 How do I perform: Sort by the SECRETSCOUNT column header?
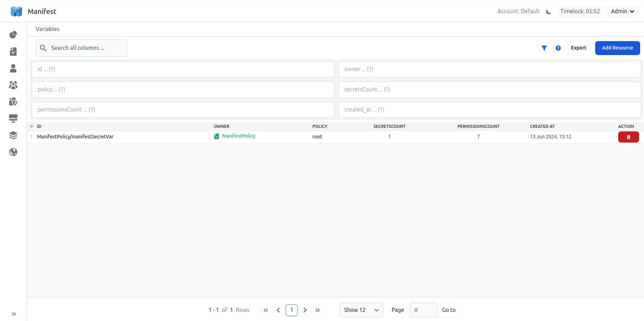coord(389,127)
